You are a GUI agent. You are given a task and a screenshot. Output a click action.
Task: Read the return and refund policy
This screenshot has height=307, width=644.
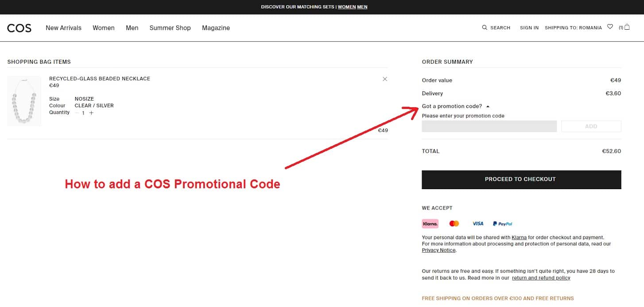tap(541, 278)
